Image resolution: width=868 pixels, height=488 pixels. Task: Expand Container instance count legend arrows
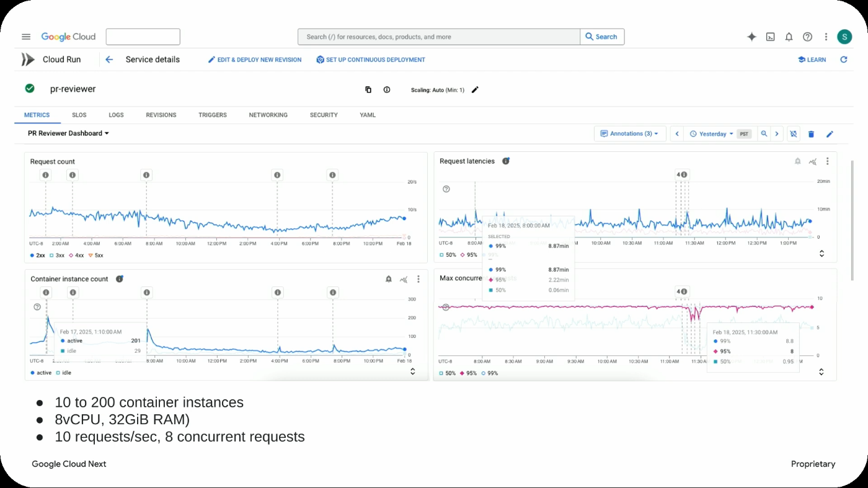[x=412, y=371]
